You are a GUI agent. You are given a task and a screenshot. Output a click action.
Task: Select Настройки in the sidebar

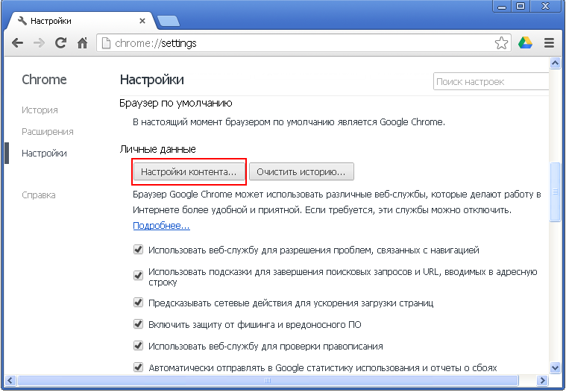click(45, 154)
